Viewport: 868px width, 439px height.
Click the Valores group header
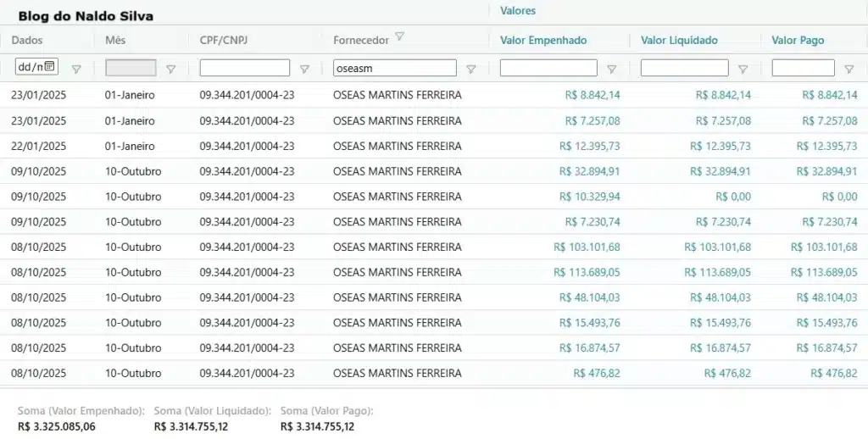518,10
